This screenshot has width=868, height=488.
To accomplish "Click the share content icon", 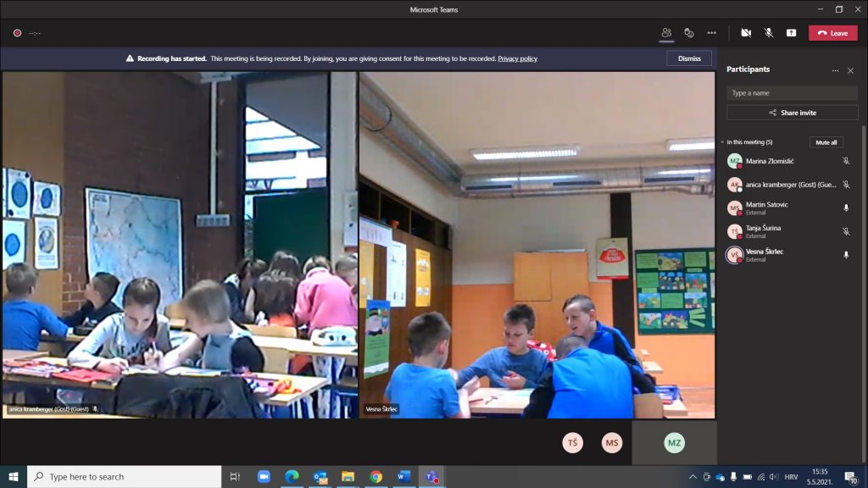I will click(x=792, y=33).
